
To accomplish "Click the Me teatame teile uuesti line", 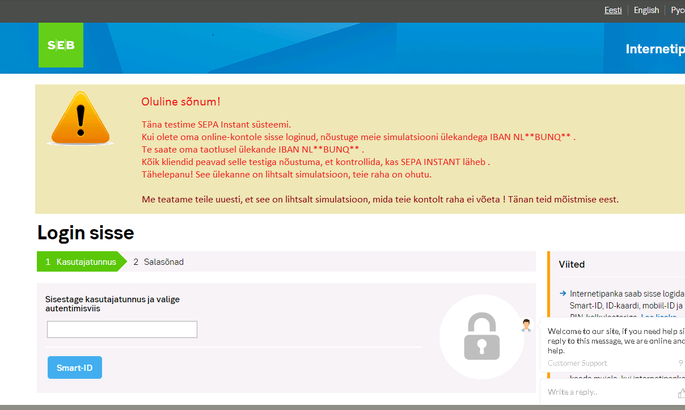I will (380, 200).
